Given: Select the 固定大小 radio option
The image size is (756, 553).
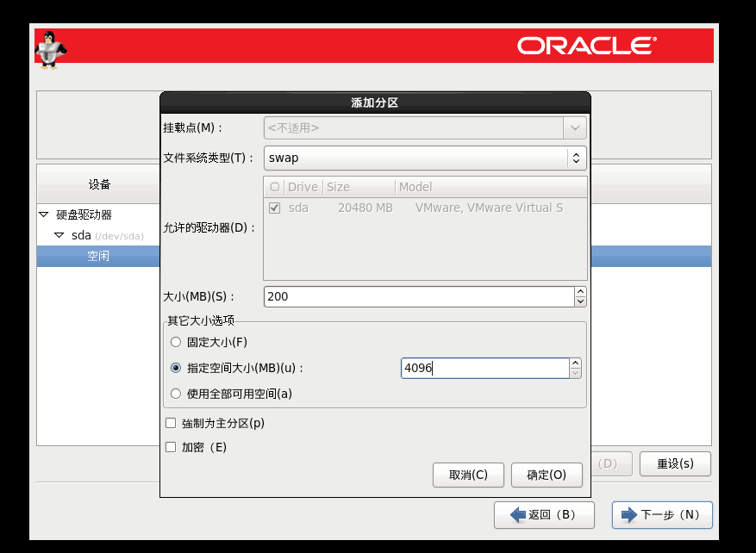Looking at the screenshot, I should pyautogui.click(x=176, y=342).
